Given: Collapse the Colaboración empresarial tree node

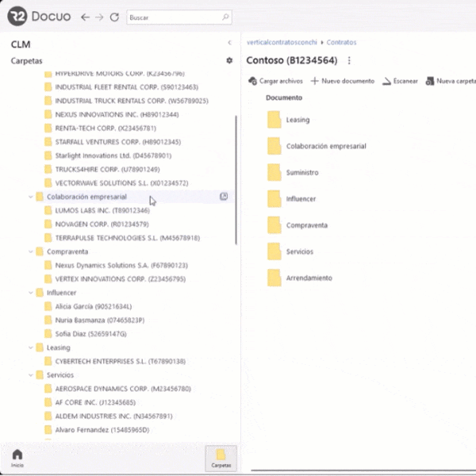Looking at the screenshot, I should [x=31, y=197].
